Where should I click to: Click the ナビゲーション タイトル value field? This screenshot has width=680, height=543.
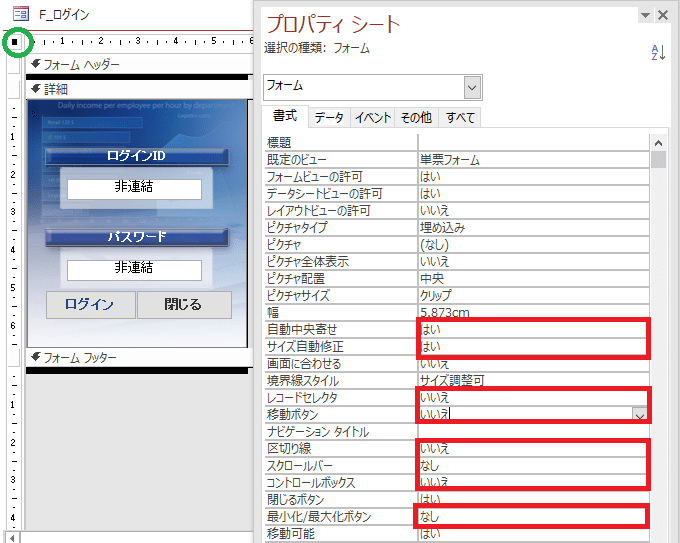533,432
